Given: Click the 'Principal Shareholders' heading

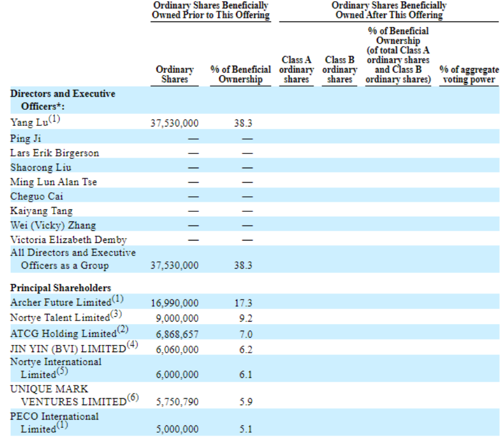Looking at the screenshot, I should [60, 288].
